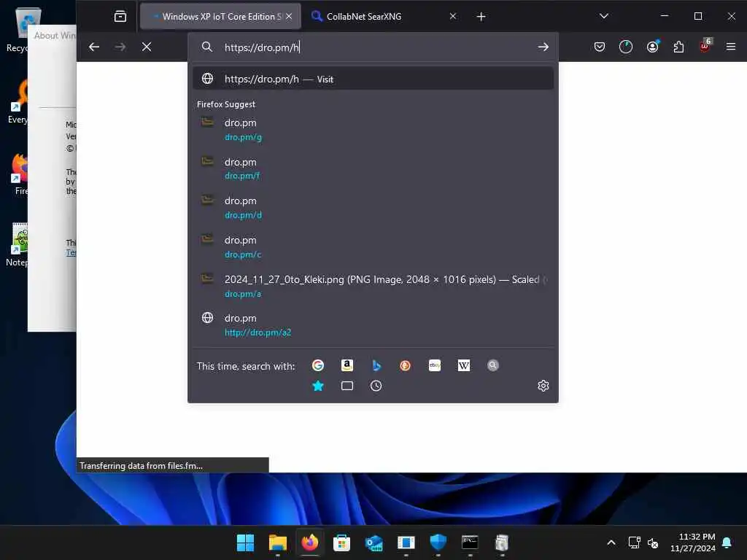Open a new tab with plus button
The height and width of the screenshot is (560, 747).
point(481,17)
